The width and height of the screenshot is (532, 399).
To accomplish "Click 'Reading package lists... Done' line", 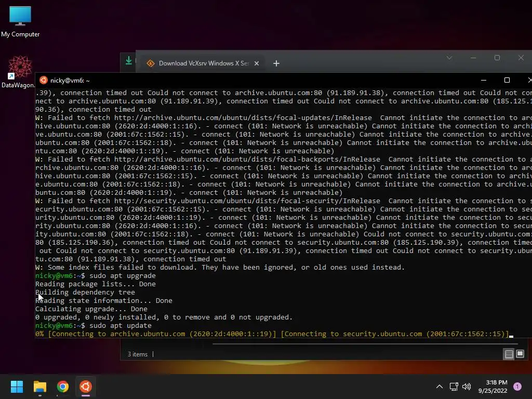I will click(x=96, y=284).
